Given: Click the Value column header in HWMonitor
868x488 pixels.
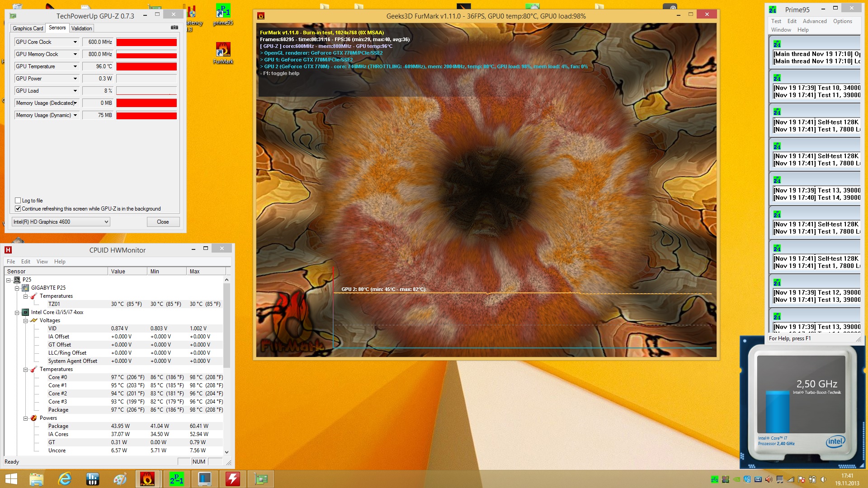Looking at the screenshot, I should tap(127, 272).
